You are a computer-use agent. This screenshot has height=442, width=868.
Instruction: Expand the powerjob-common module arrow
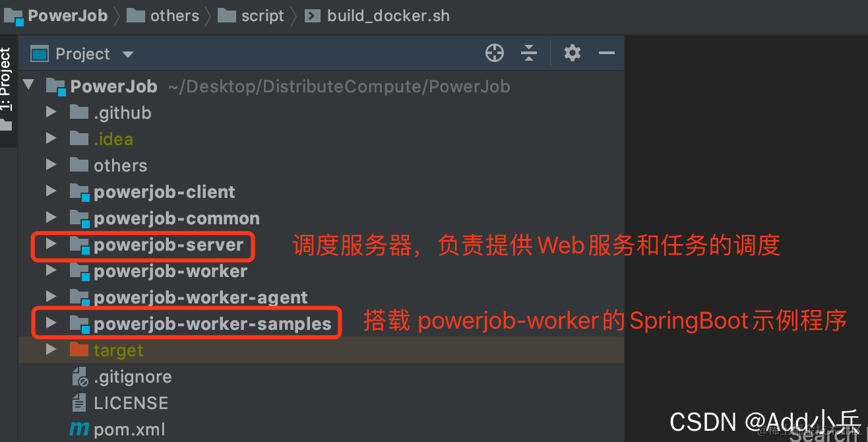(x=51, y=218)
